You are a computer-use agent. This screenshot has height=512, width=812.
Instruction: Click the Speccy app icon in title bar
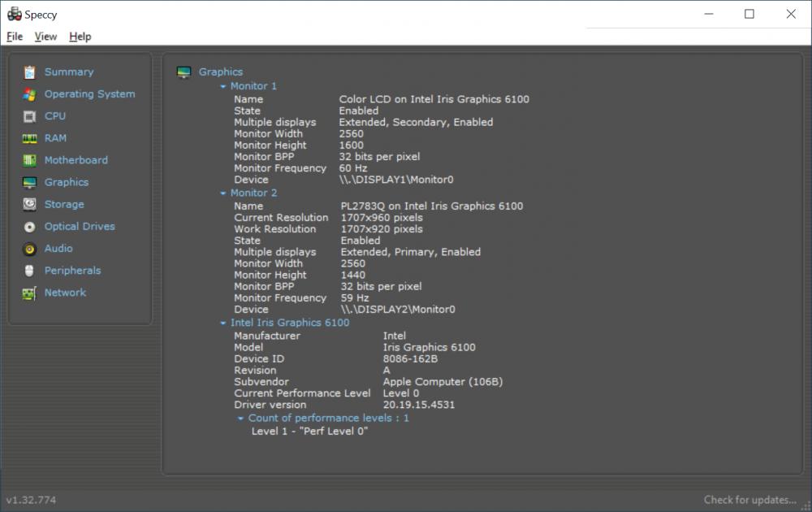tap(15, 14)
